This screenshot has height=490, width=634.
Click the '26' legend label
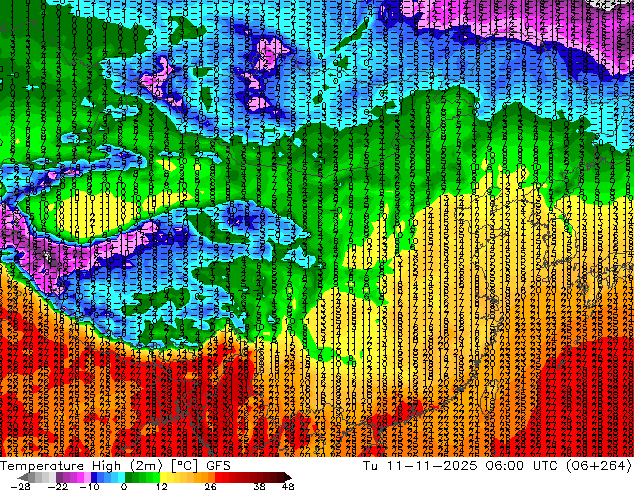[210, 486]
